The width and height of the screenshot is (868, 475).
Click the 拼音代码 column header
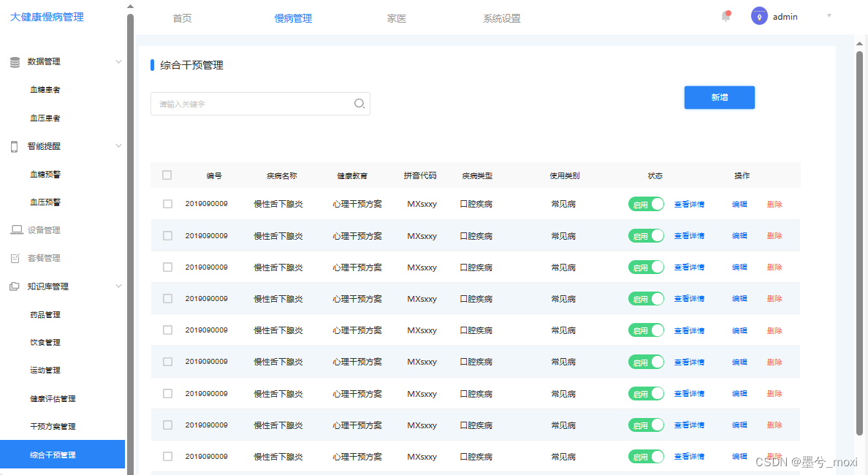420,175
